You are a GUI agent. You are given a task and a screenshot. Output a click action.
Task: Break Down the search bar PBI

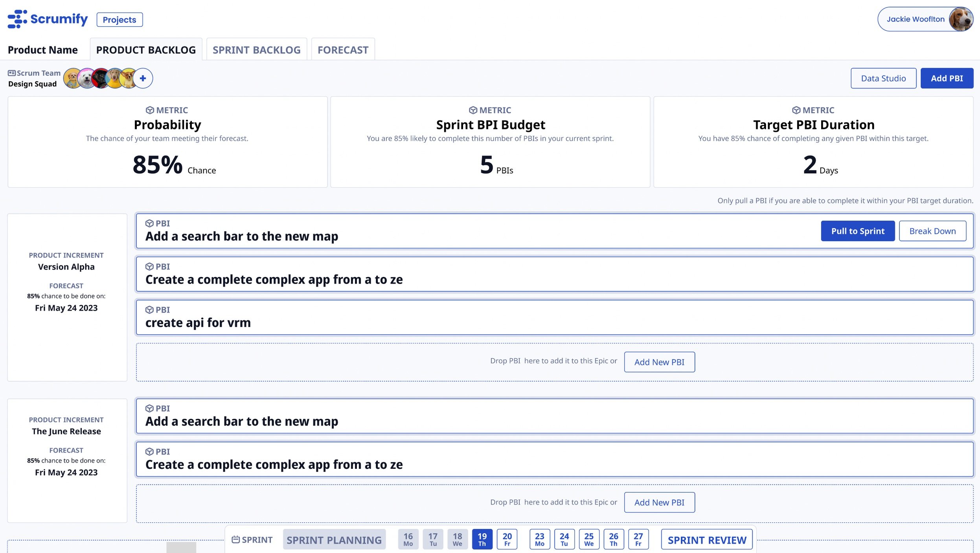[932, 231]
